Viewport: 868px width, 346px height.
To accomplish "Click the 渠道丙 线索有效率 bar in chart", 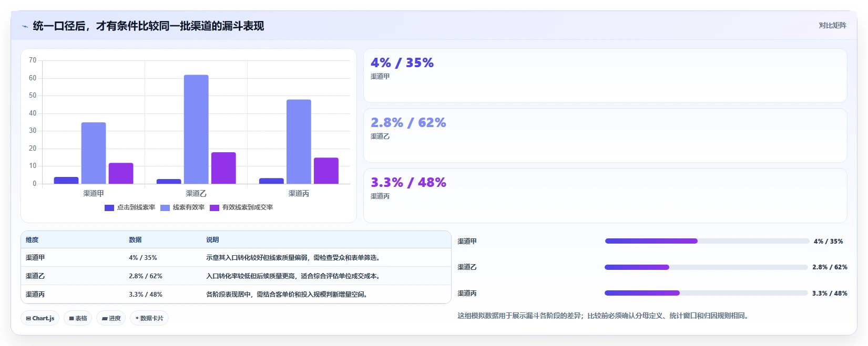I will tap(299, 142).
